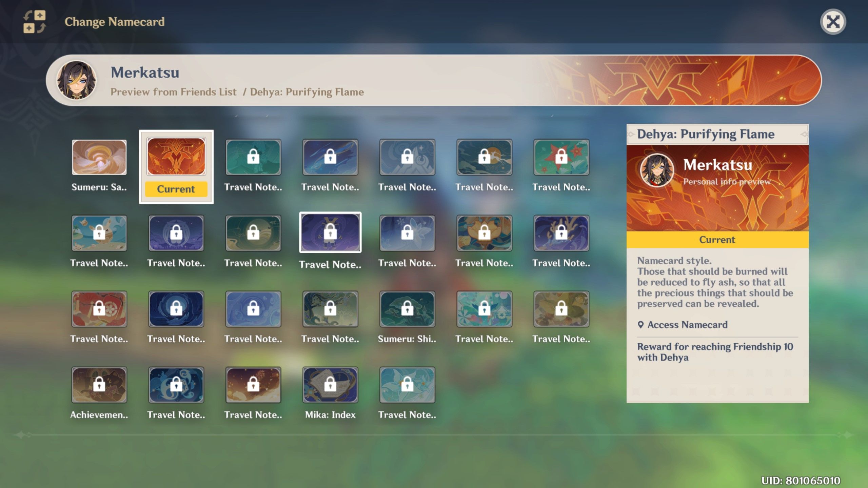Screen dimensions: 868x488
Task: Click the locked deer and sun namecard
Action: (x=484, y=157)
